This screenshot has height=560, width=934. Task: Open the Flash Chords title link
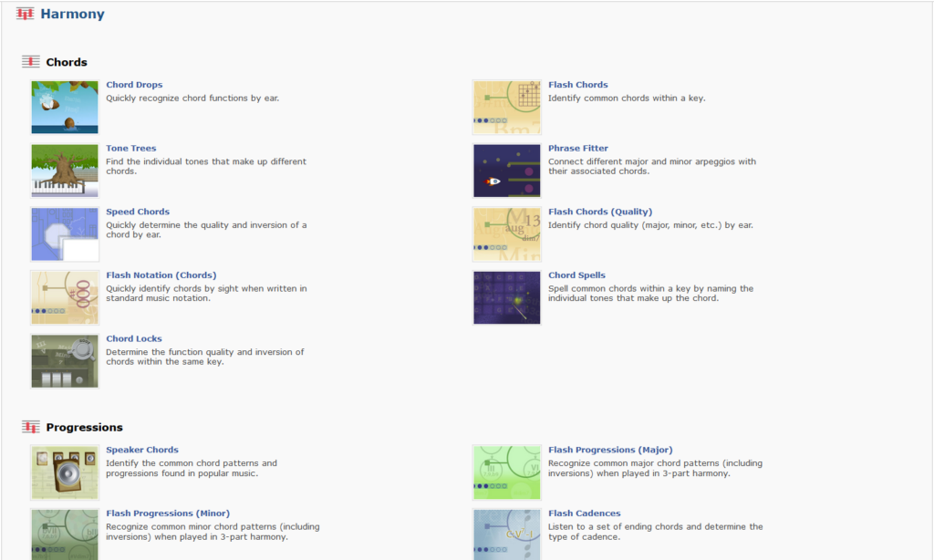577,85
